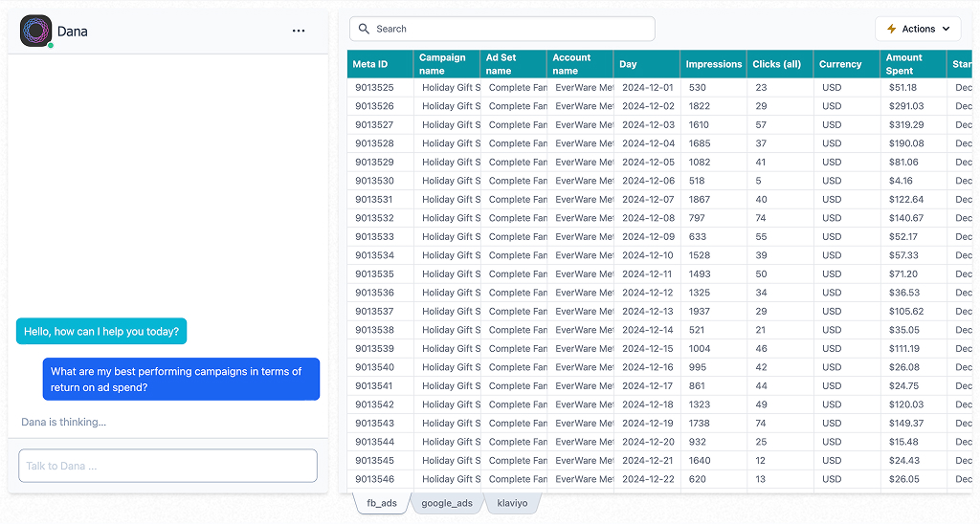Click the Amount Spent cell $15.48
The height and width of the screenshot is (524, 980).
point(914,442)
